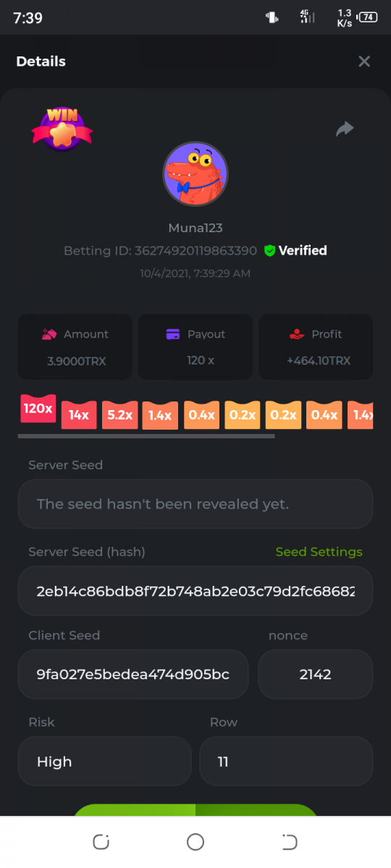The width and height of the screenshot is (391, 868).
Task: Open the Row field showing 11
Action: pyautogui.click(x=286, y=761)
